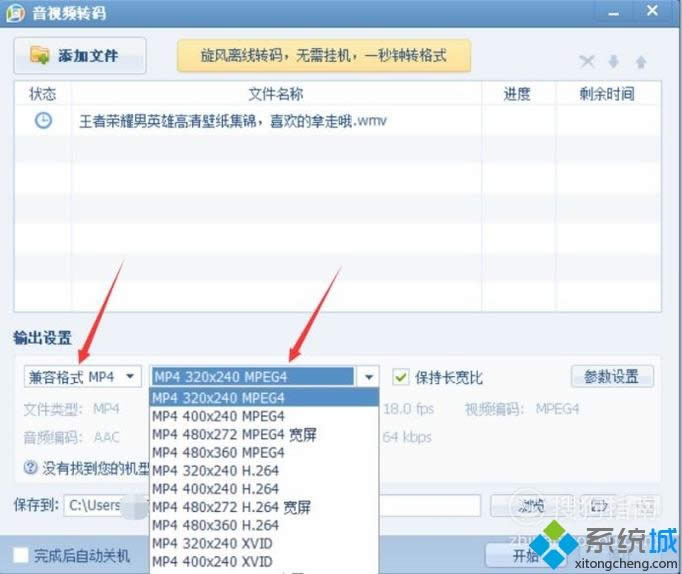Choose MP4 400x240 H.264 option

click(264, 489)
